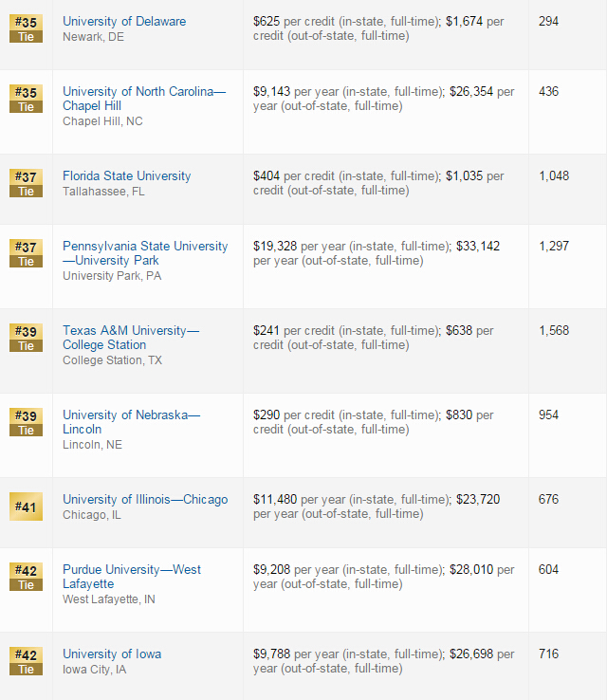Open the University of Iowa link
Image resolution: width=607 pixels, height=700 pixels.
pos(112,654)
